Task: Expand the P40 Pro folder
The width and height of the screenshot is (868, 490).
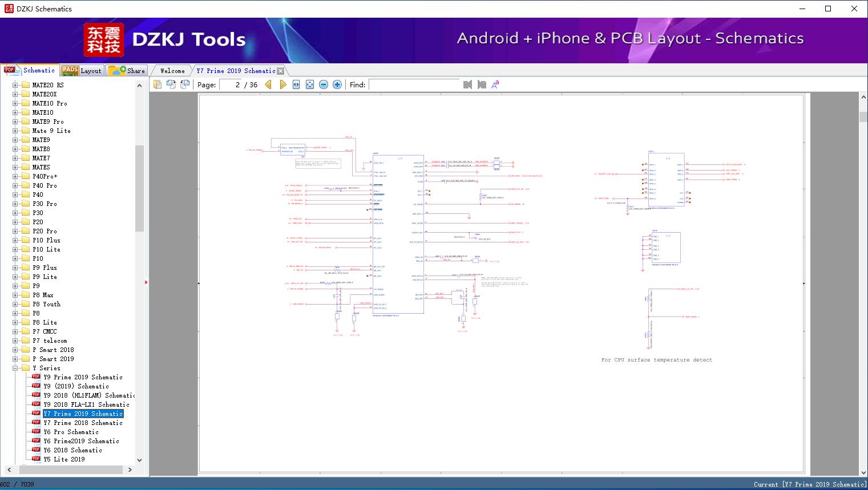Action: (x=15, y=185)
